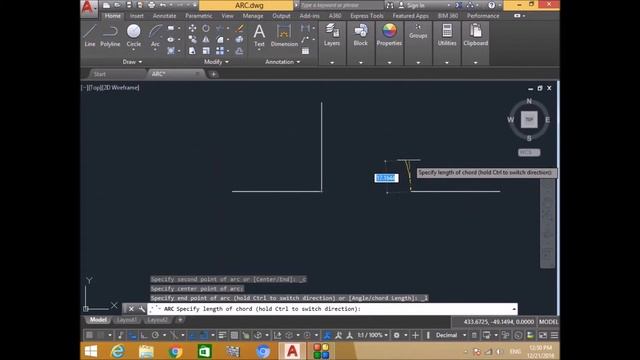Click the TOP face of the ViewCube
640x360 pixels.
[x=529, y=120]
